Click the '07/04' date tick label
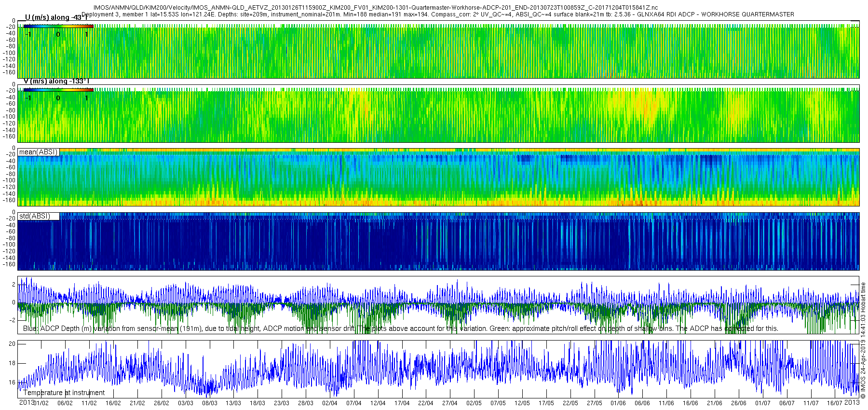Viewport: 868px width, 410px height. coord(354,403)
